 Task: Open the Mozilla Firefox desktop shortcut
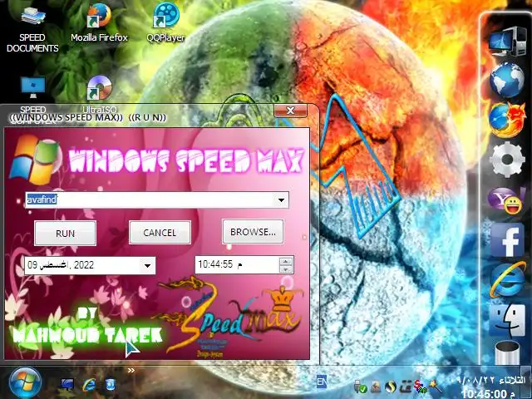(x=99, y=23)
